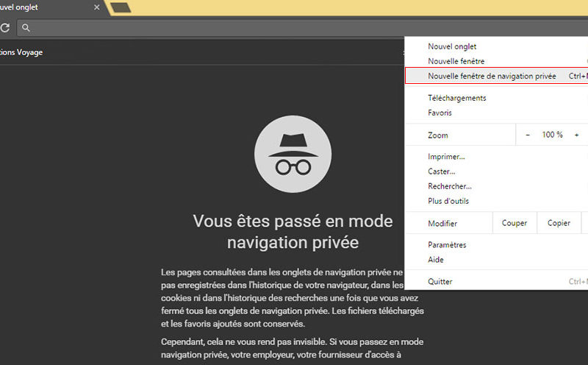Open Téléchargements from the menu

pyautogui.click(x=456, y=98)
